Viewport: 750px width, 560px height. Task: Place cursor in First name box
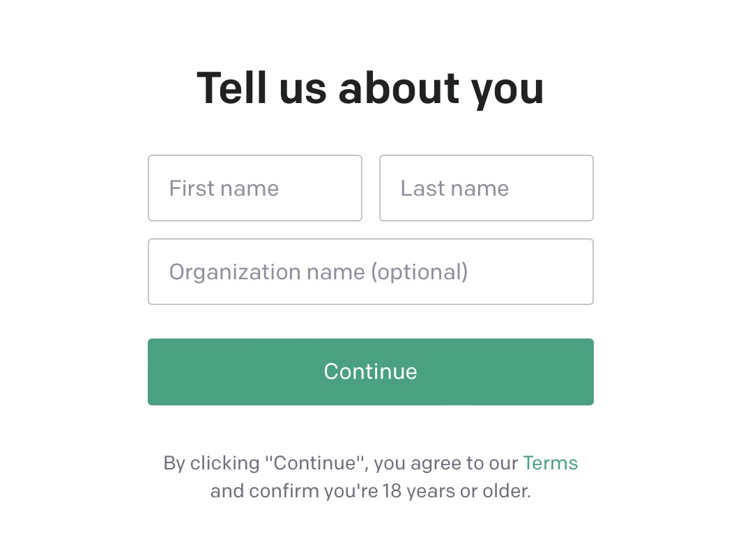(254, 188)
